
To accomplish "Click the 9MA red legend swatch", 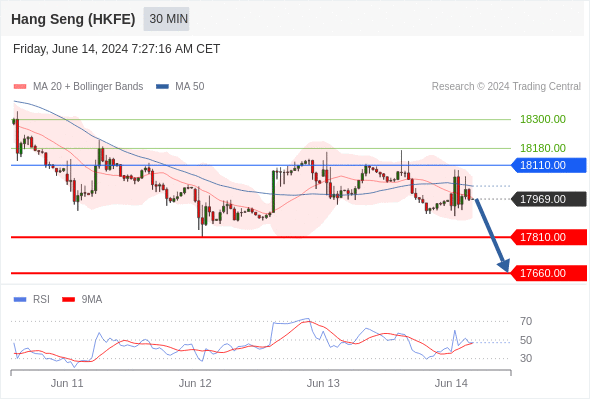I will pyautogui.click(x=68, y=300).
